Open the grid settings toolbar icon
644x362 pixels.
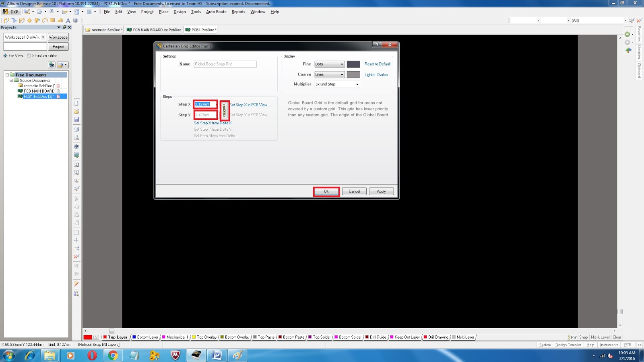89,12
